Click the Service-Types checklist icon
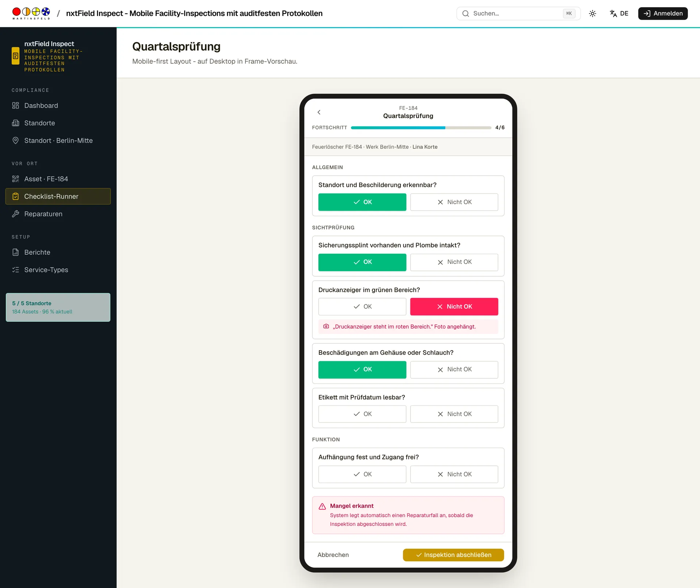The height and width of the screenshot is (588, 700). [x=15, y=270]
